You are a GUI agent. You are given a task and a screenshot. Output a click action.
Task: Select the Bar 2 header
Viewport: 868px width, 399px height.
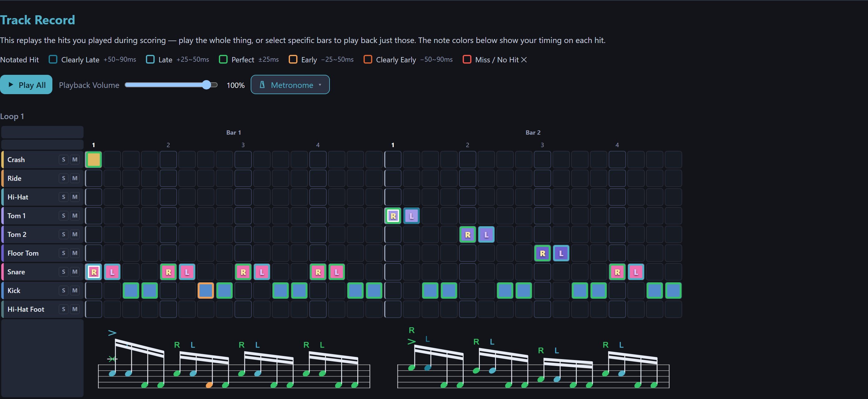[x=533, y=132]
